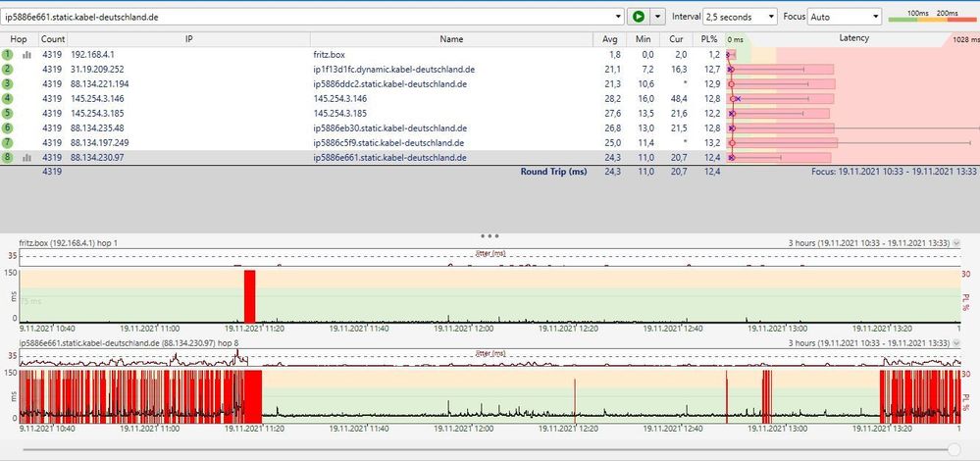Click hop 2 green number circle
This screenshot has height=461, width=980.
click(8, 70)
